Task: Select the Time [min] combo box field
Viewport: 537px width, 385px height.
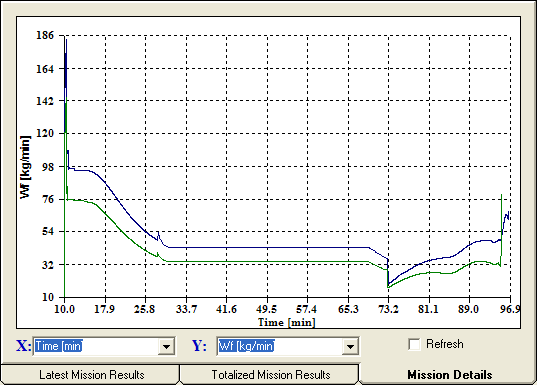Action: [x=104, y=346]
